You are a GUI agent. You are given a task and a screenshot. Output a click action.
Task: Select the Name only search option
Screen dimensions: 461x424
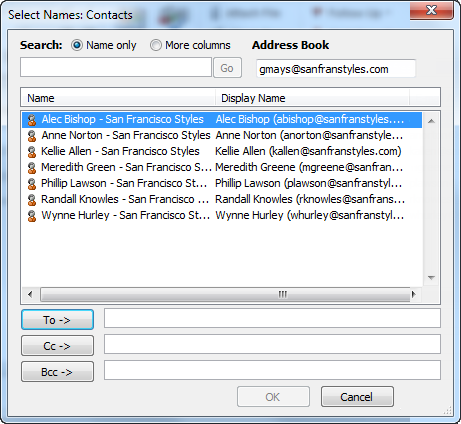77,45
